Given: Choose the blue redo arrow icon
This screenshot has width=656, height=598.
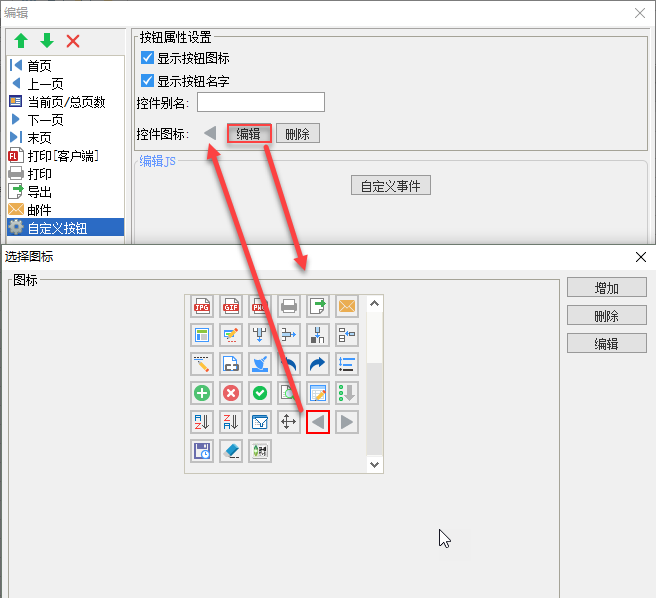Looking at the screenshot, I should pyautogui.click(x=318, y=364).
